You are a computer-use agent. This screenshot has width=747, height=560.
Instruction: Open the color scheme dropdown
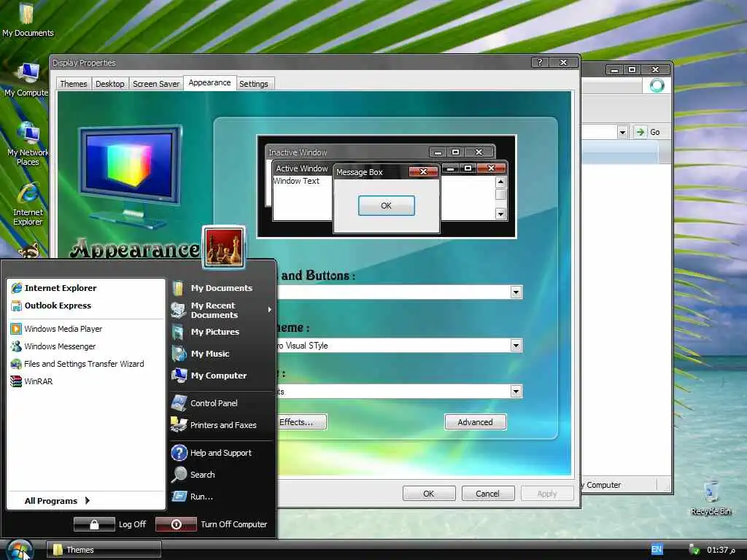516,345
